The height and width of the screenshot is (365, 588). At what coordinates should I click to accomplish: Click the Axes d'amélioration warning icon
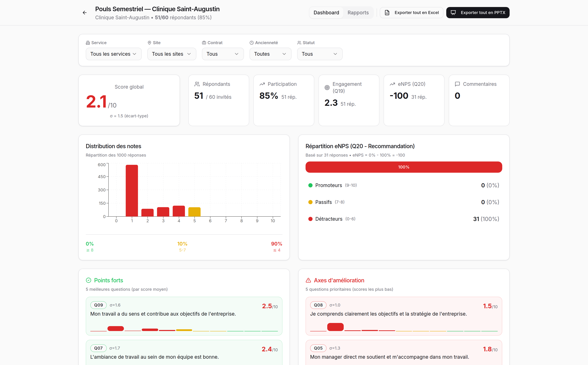(308, 280)
